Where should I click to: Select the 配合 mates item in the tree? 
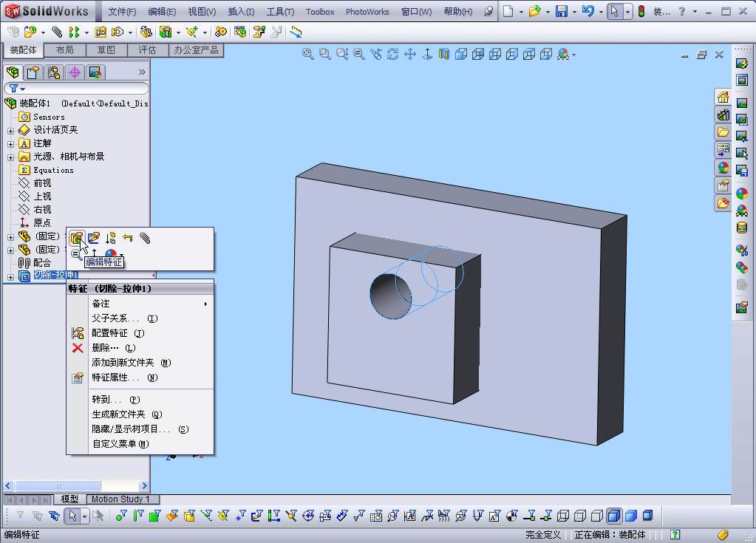click(x=42, y=262)
